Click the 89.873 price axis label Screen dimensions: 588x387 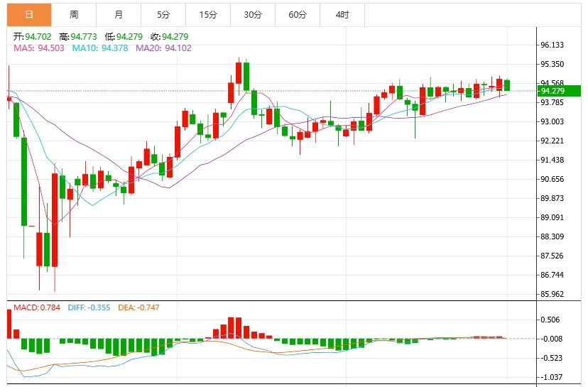click(x=552, y=198)
